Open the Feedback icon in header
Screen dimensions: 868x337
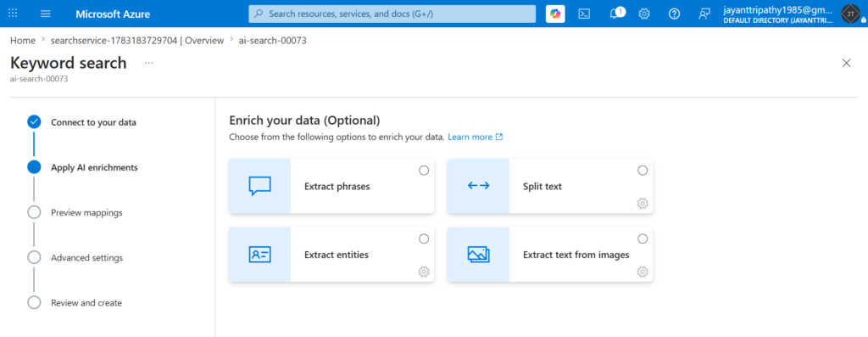click(x=704, y=14)
